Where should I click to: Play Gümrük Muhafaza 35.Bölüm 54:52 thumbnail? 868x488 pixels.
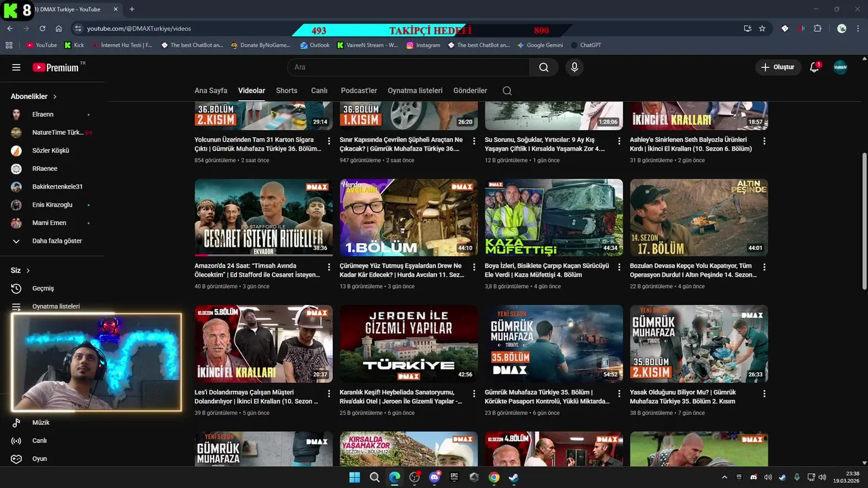pos(554,344)
